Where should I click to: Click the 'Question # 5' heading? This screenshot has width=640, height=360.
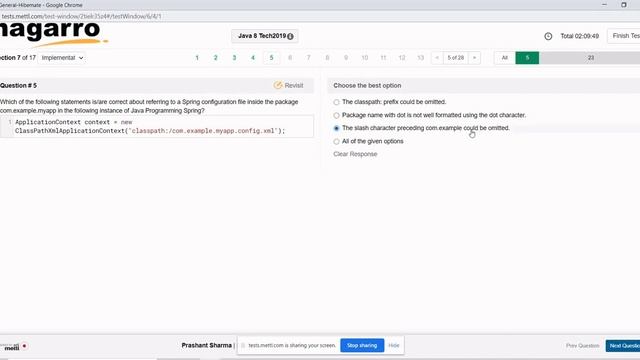pyautogui.click(x=18, y=86)
